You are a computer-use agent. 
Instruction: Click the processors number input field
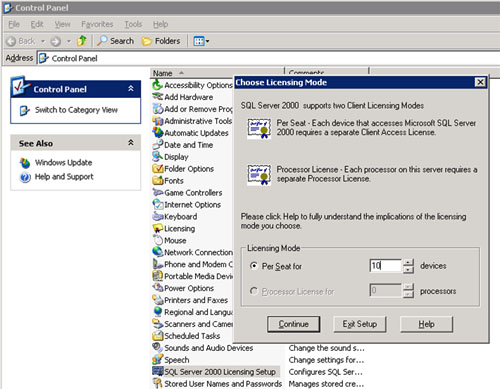[386, 290]
